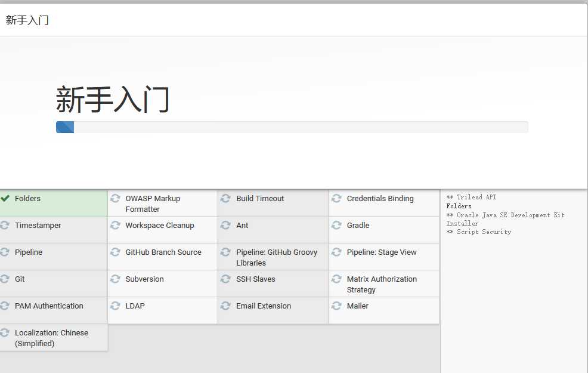Screen dimensions: 588x373
Task: Select the Pipeline: GitHub Groovy Libraries label
Action: tap(276, 257)
